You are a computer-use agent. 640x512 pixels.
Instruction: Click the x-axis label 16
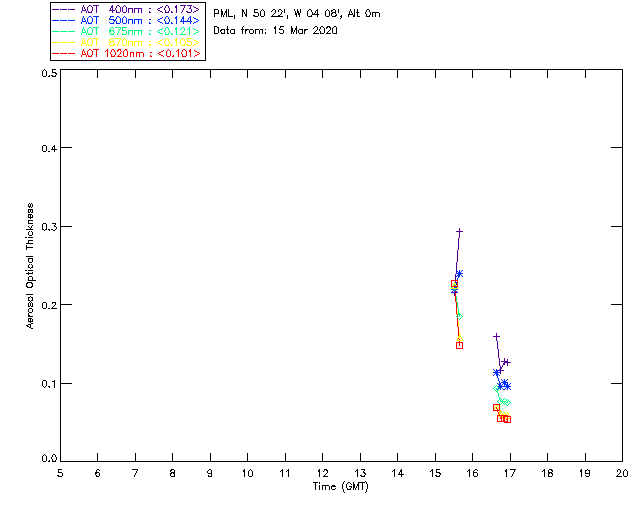point(473,473)
